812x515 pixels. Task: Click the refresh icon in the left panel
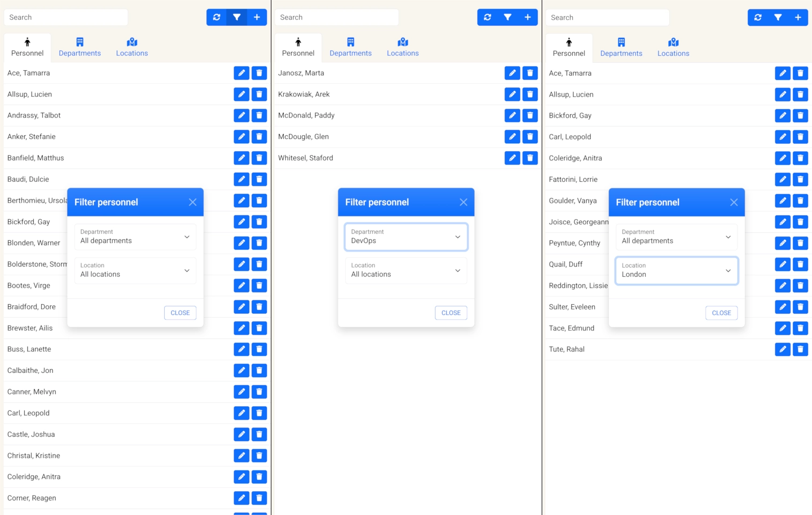pos(217,17)
